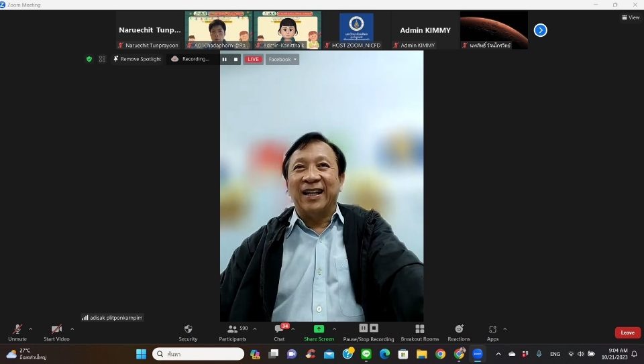Select Naruechit Tunprayoon participant tile

tap(150, 30)
